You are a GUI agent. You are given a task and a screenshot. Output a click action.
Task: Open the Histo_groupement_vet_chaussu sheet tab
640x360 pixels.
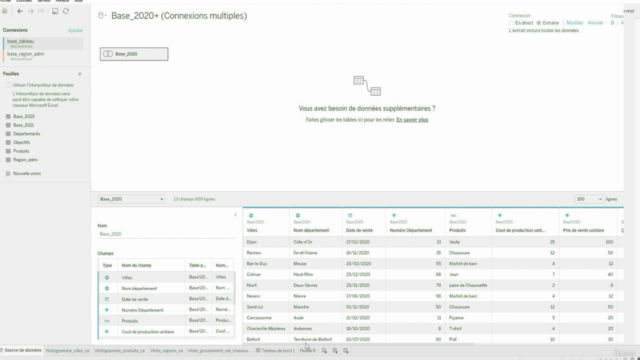click(x=219, y=351)
